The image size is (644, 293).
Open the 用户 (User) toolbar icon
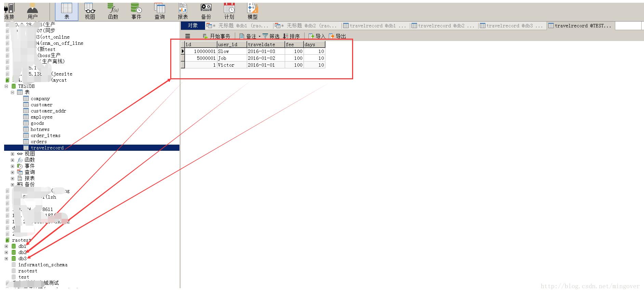click(x=32, y=11)
